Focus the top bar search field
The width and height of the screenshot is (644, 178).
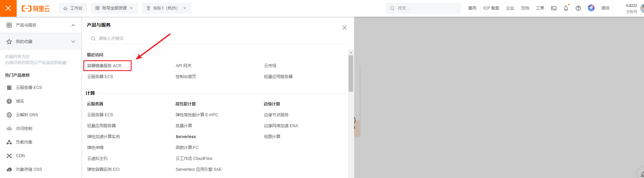(x=423, y=8)
